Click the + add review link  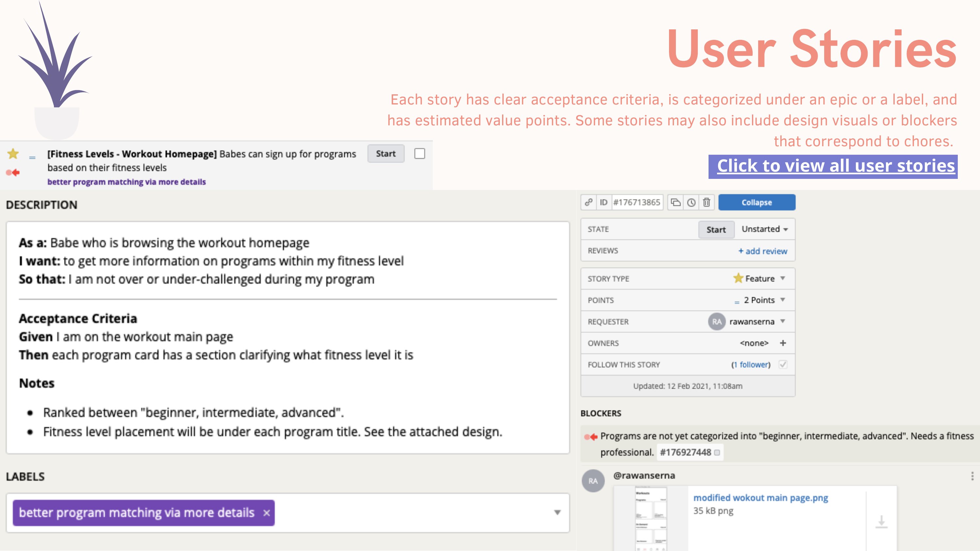[x=762, y=251]
